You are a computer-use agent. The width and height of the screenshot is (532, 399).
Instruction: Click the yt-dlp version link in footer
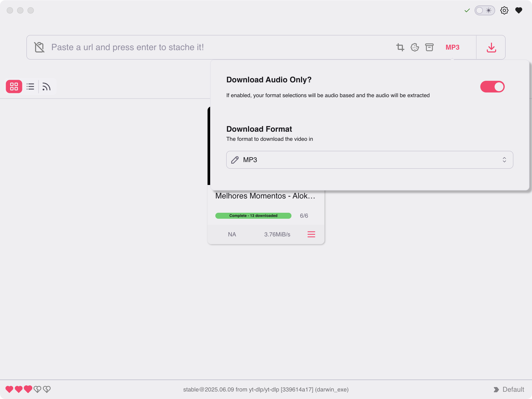[265, 389]
